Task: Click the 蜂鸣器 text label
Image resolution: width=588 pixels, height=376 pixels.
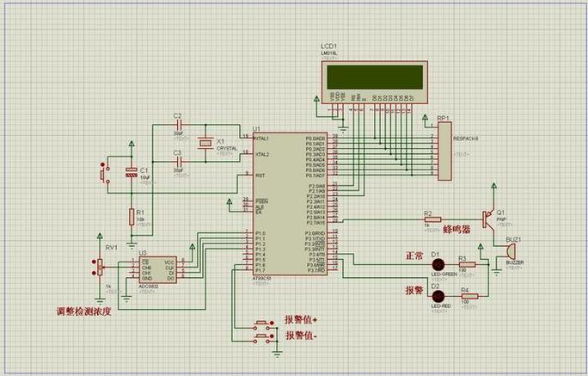Action: coord(456,229)
